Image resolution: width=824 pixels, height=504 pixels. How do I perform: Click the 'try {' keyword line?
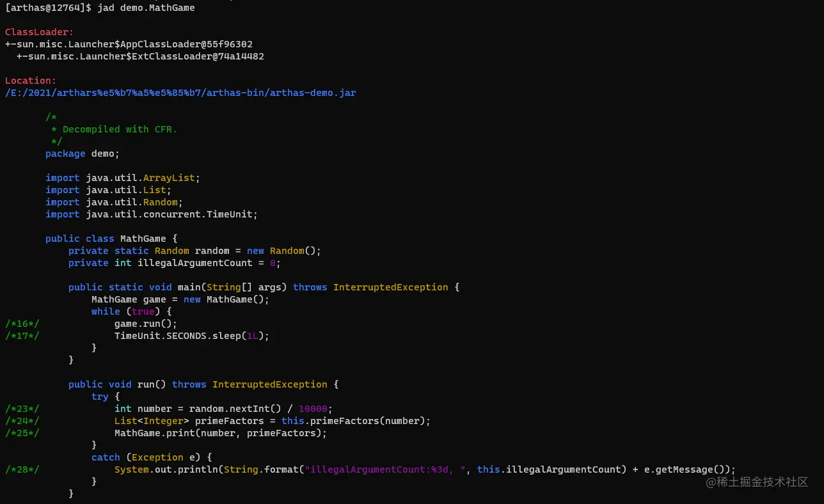pos(106,397)
